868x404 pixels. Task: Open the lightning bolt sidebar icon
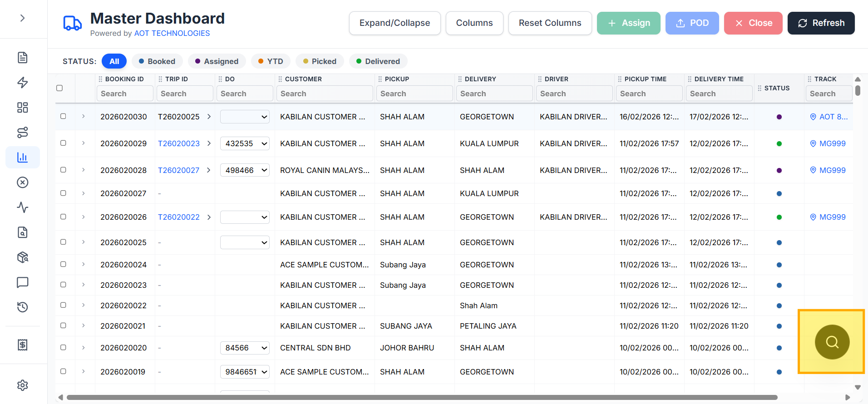click(22, 83)
